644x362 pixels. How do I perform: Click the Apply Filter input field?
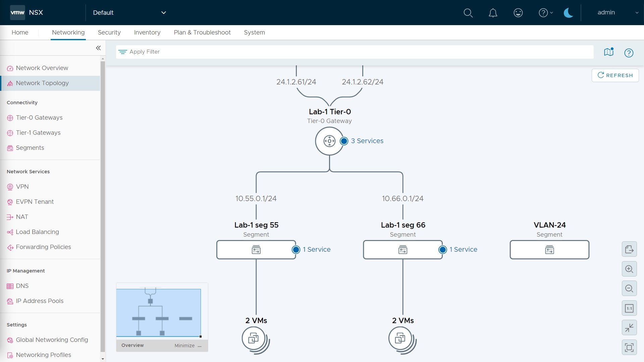tap(354, 52)
